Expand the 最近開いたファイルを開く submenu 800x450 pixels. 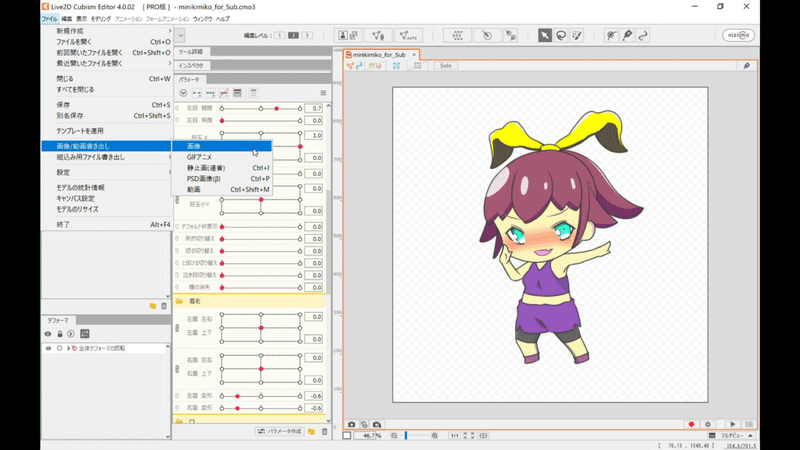click(106, 64)
